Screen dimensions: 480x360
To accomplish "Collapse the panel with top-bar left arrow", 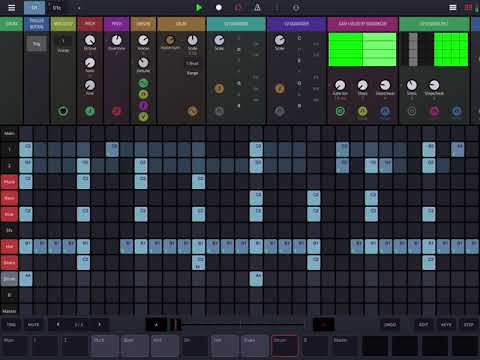I will tap(79, 8).
